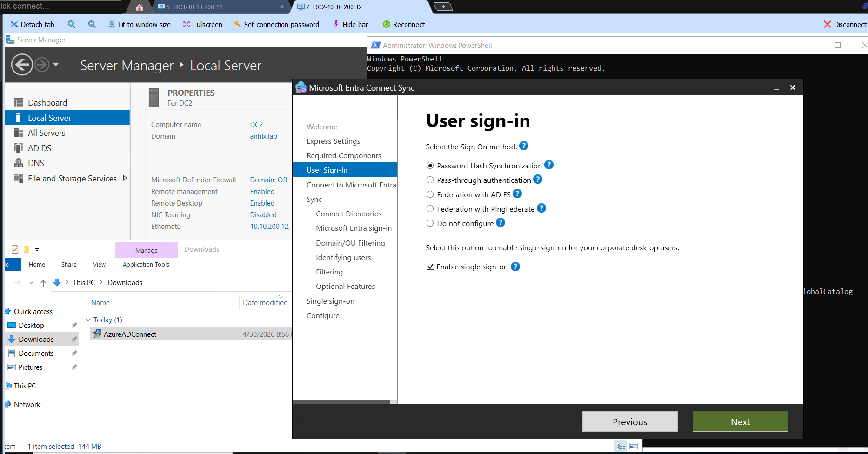Click the zoom out magnifier icon
This screenshot has width=868, height=454.
[92, 24]
